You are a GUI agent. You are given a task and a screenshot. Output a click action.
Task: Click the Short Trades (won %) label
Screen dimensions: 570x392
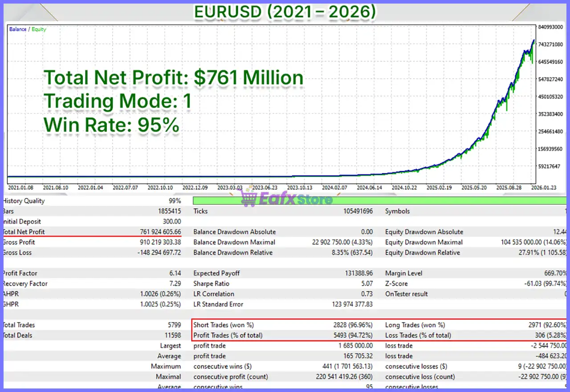(x=224, y=325)
